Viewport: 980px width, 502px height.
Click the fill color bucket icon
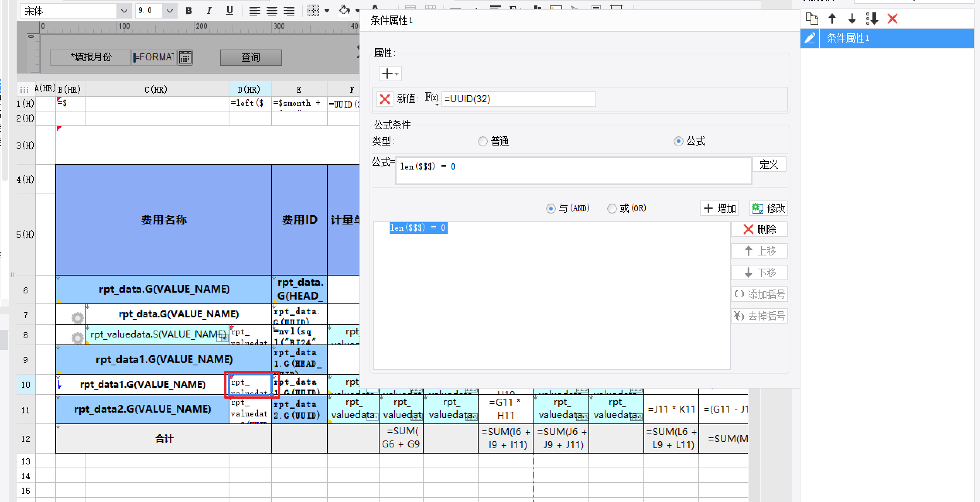tap(344, 10)
